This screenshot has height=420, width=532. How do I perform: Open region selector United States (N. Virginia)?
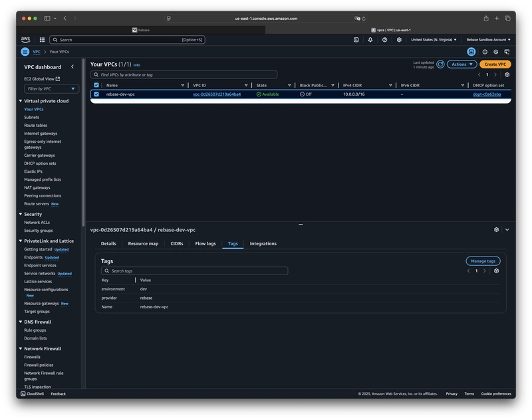[434, 40]
